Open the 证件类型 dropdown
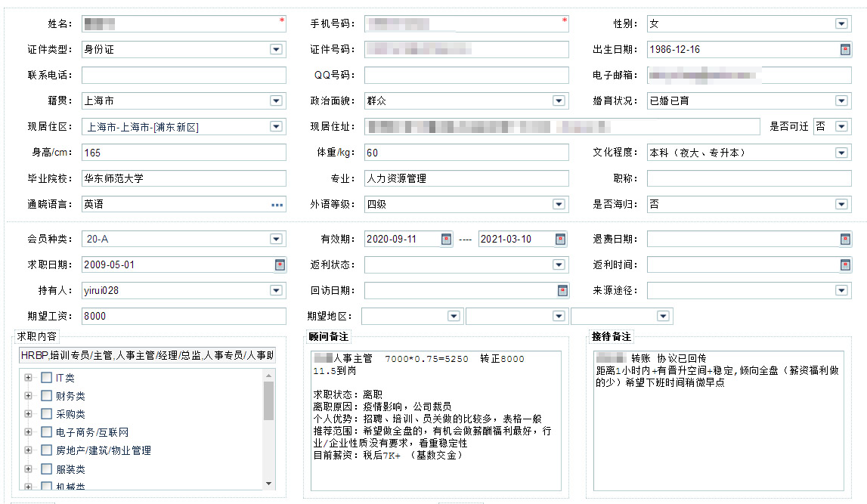Viewport: 867px width, 504px height. point(276,50)
